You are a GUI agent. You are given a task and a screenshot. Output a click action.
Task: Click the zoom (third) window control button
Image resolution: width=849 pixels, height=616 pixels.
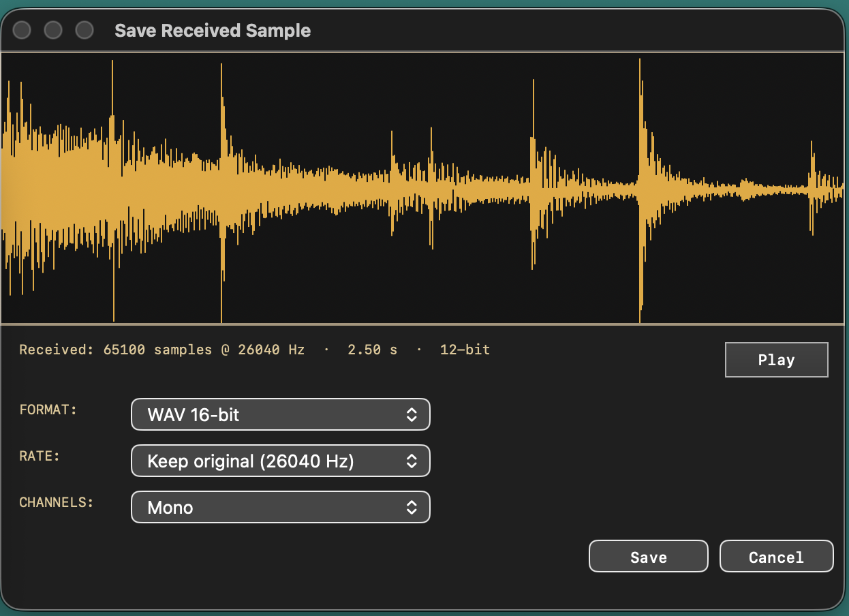point(84,30)
